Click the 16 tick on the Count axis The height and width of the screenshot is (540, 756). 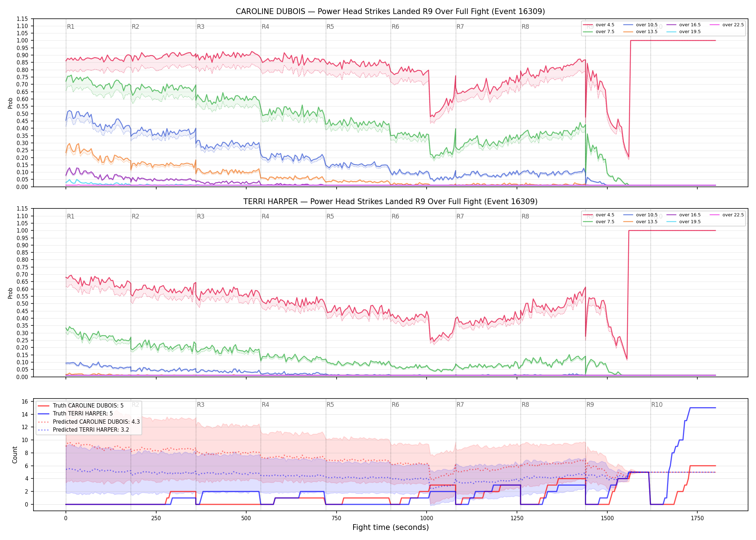point(25,402)
